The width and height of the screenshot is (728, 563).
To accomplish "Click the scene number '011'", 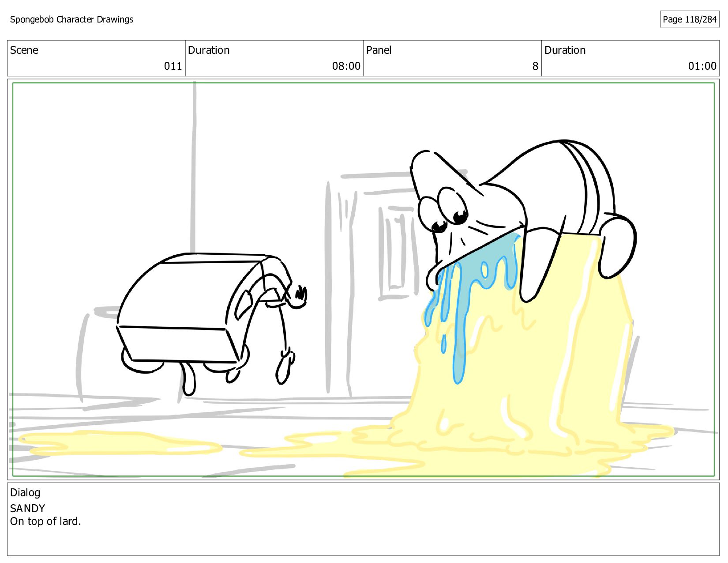I will click(173, 66).
